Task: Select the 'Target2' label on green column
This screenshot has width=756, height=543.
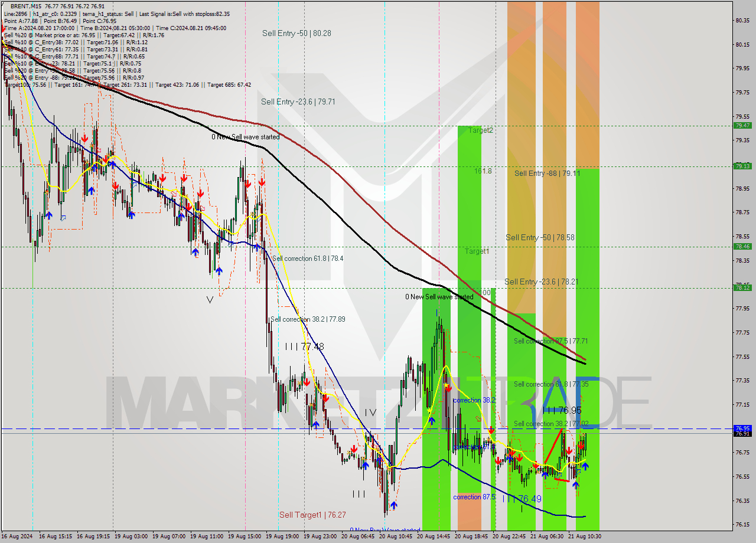Action: pos(481,130)
